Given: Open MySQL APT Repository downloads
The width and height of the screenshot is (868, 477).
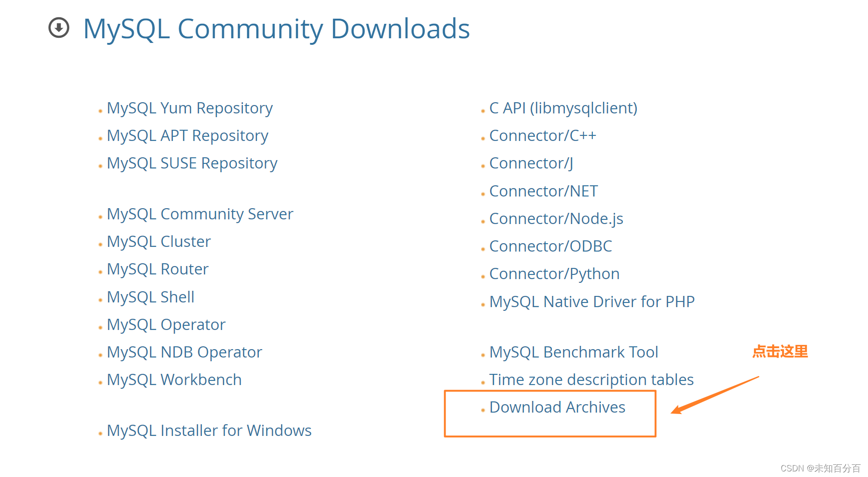Looking at the screenshot, I should [187, 135].
